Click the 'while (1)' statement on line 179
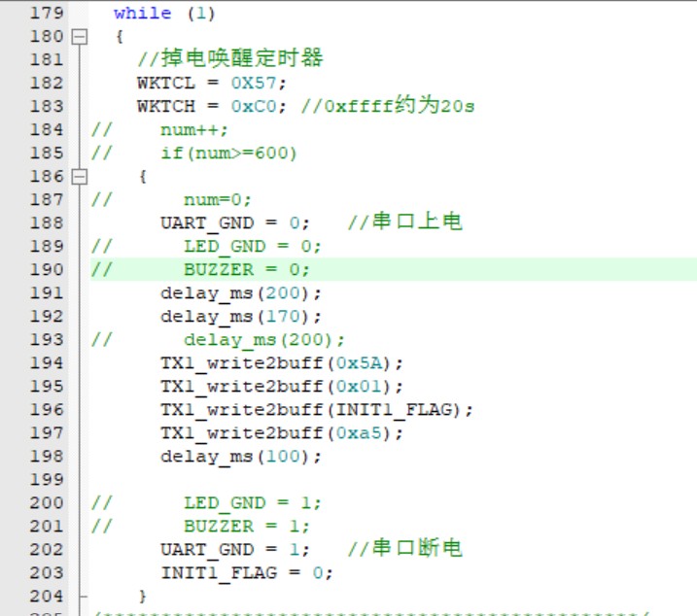Image resolution: width=697 pixels, height=616 pixels. (164, 14)
